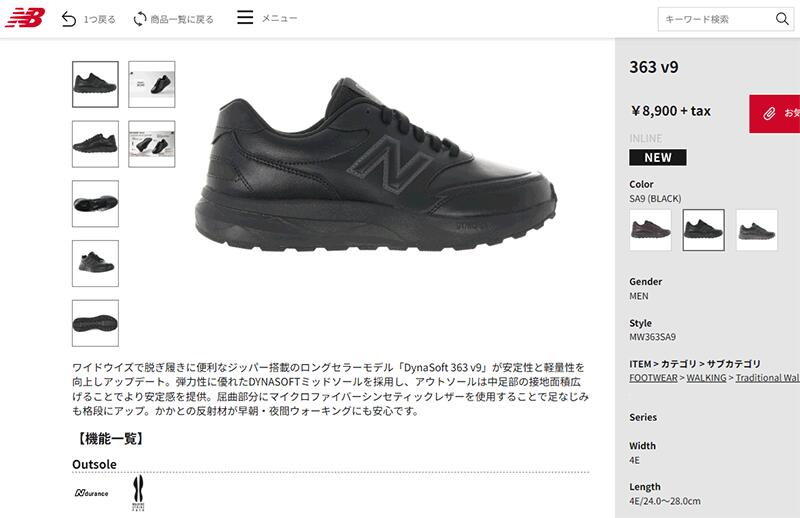Screen dimensions: 800x518
Task: Show the top-down view shoe thumbnail
Action: (95, 204)
